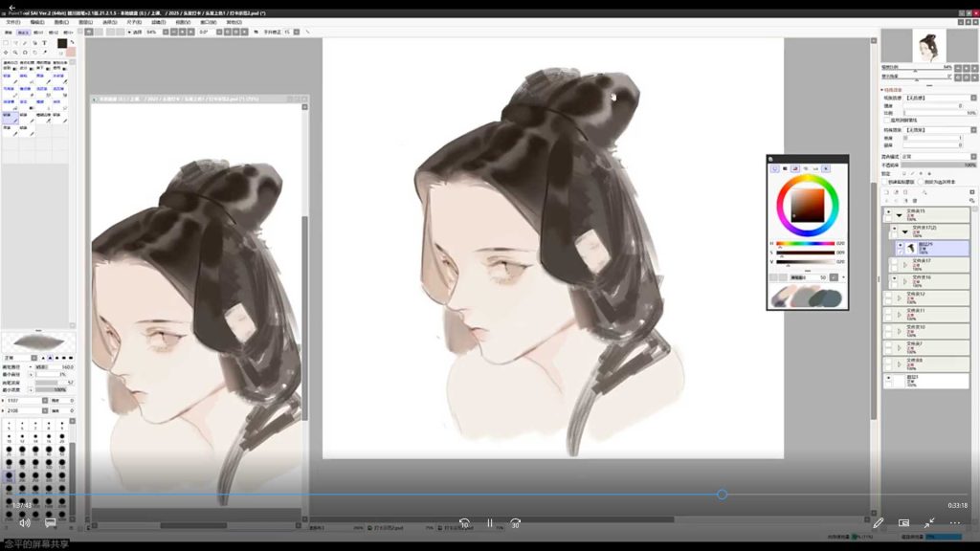Click the rectangular selection tool
Image resolution: width=980 pixels, height=551 pixels.
pyautogui.click(x=6, y=43)
